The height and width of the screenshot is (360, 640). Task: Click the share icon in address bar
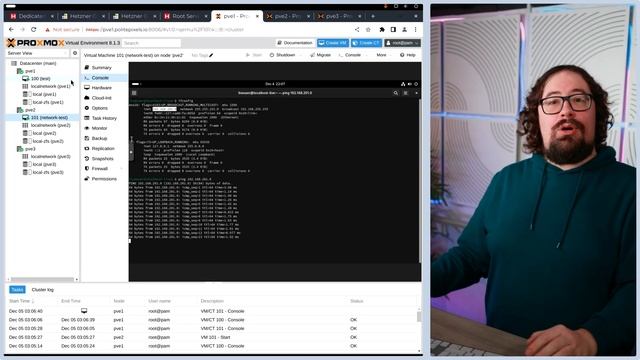tap(357, 29)
